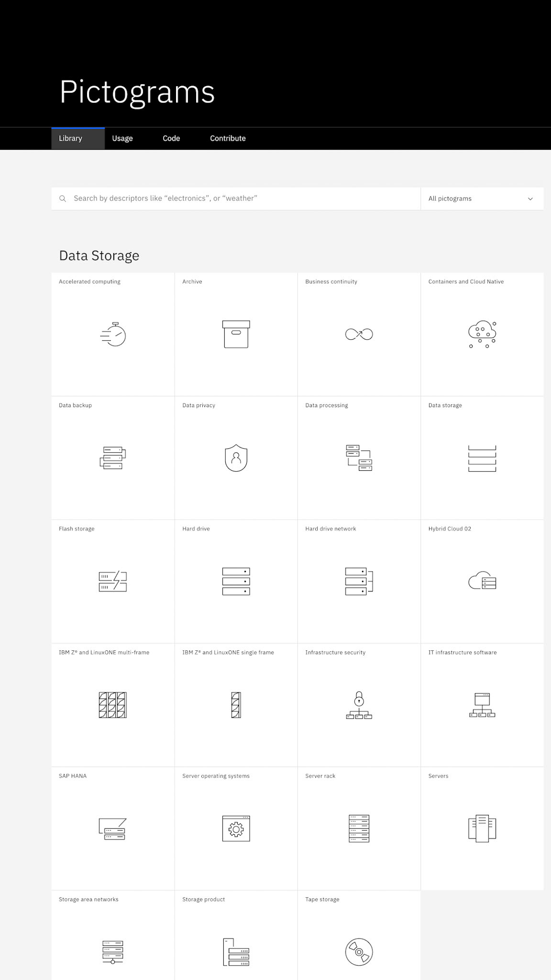Image resolution: width=551 pixels, height=980 pixels.
Task: Open the All pictograms filter dropdown
Action: 482,199
